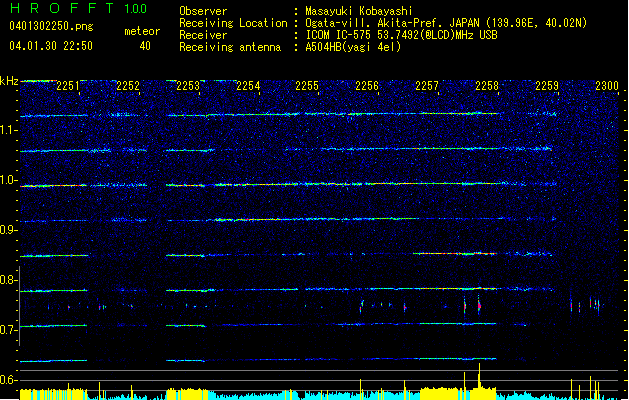Click the 2252 time marker

tap(128, 86)
